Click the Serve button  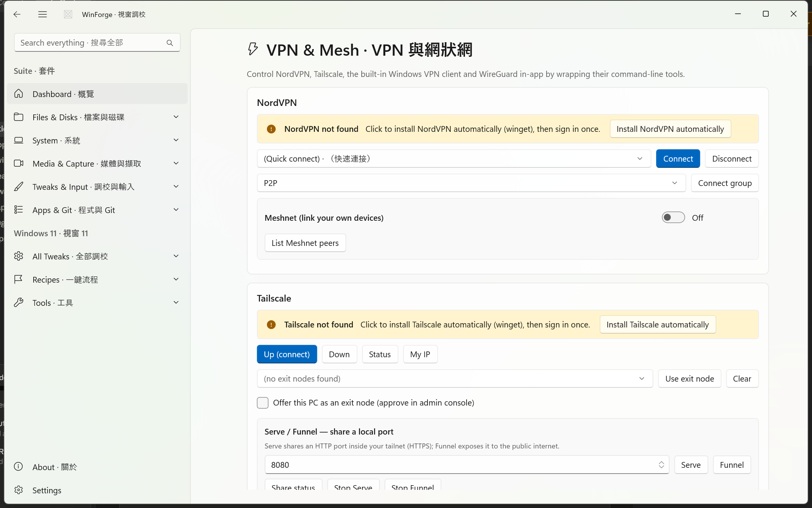click(x=691, y=465)
